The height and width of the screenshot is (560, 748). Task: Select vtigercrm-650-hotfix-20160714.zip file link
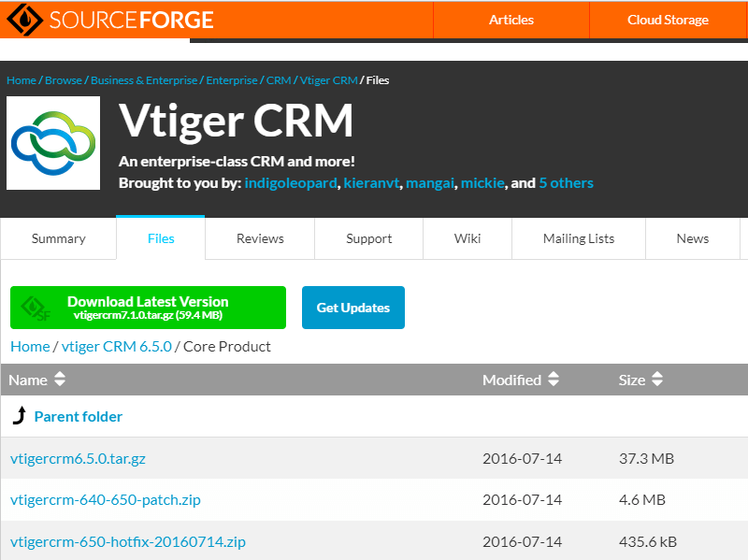coord(128,541)
